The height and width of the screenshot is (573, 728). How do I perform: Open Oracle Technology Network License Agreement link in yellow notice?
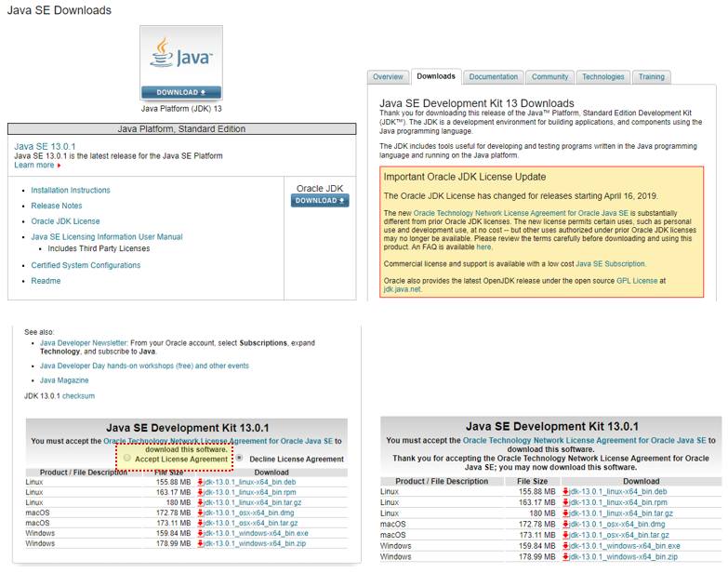521,213
